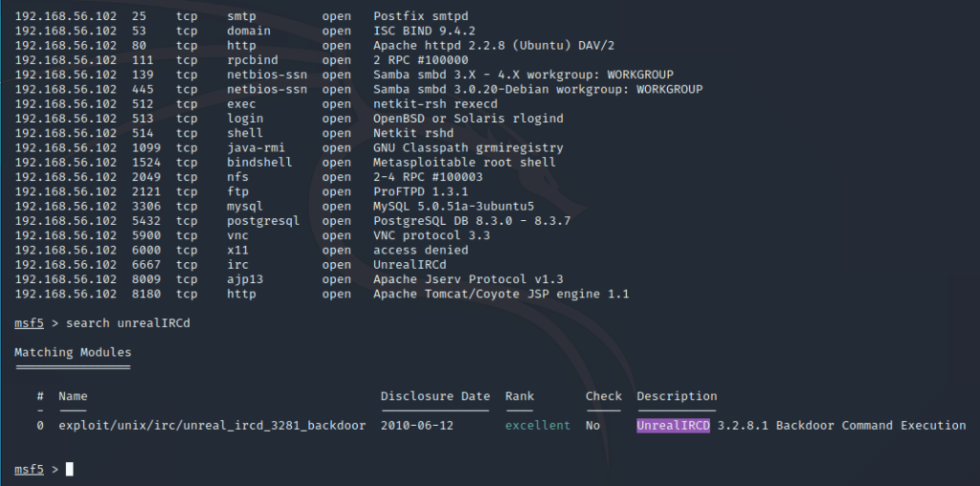
Task: Click the 'MySQL 5.0.51a-3ubuntu5' version text
Action: [x=454, y=207]
